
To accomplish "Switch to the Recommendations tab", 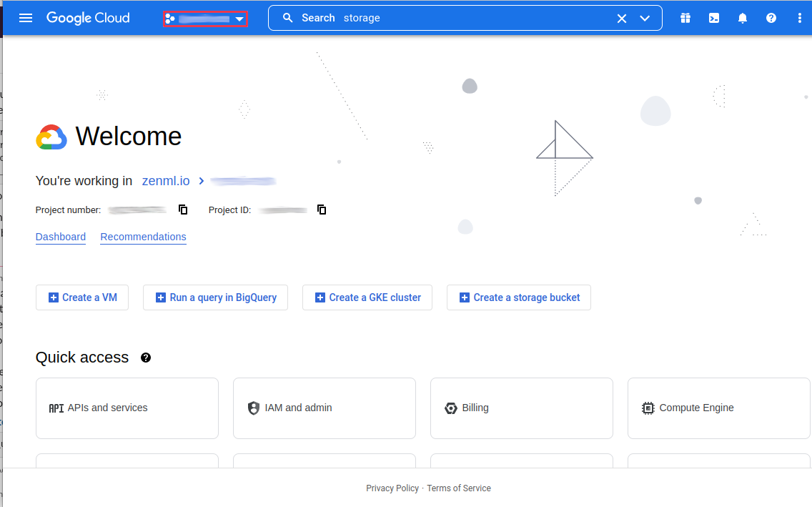I will tap(143, 237).
